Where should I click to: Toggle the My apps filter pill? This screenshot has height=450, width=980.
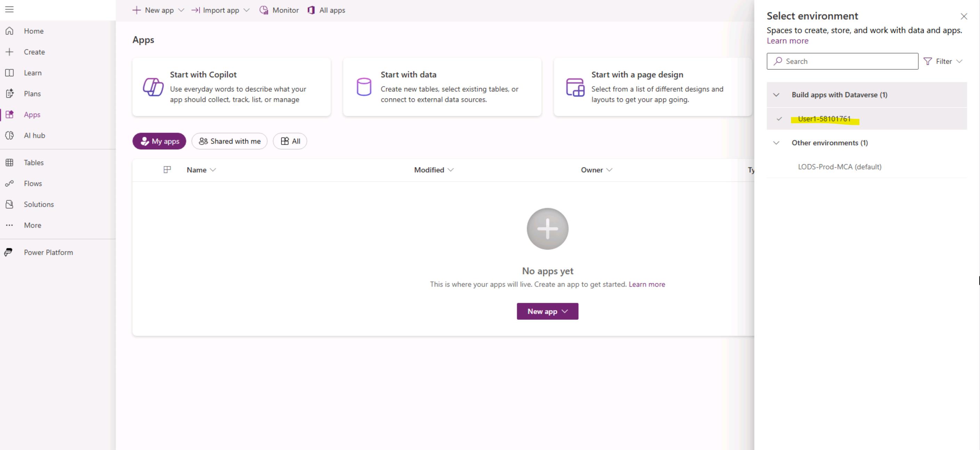tap(159, 141)
